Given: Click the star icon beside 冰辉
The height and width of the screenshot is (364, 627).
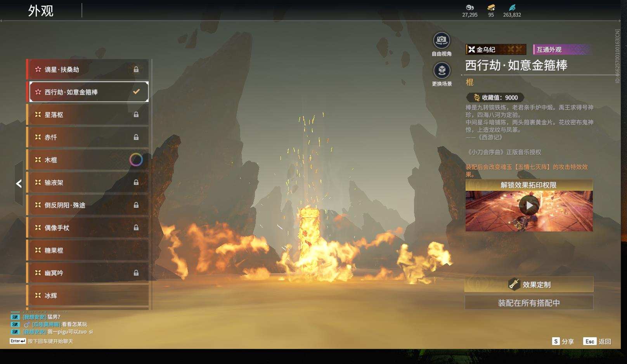Looking at the screenshot, I should [38, 295].
